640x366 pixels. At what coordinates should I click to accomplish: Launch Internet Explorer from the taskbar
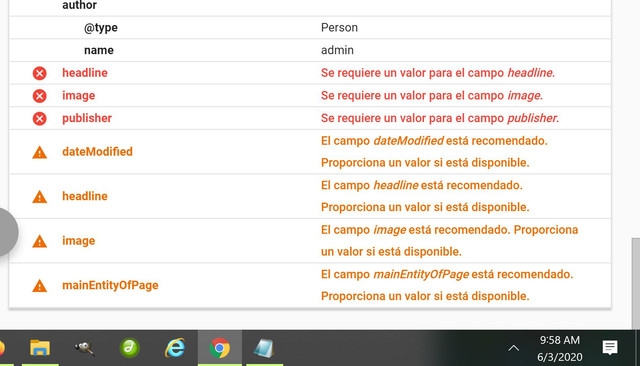[x=175, y=348]
